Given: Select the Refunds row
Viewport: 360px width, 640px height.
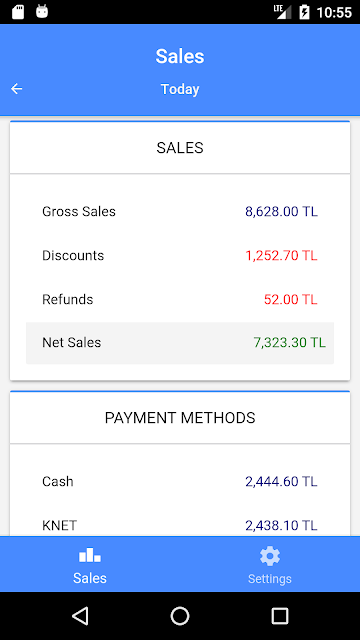Looking at the screenshot, I should click(180, 300).
